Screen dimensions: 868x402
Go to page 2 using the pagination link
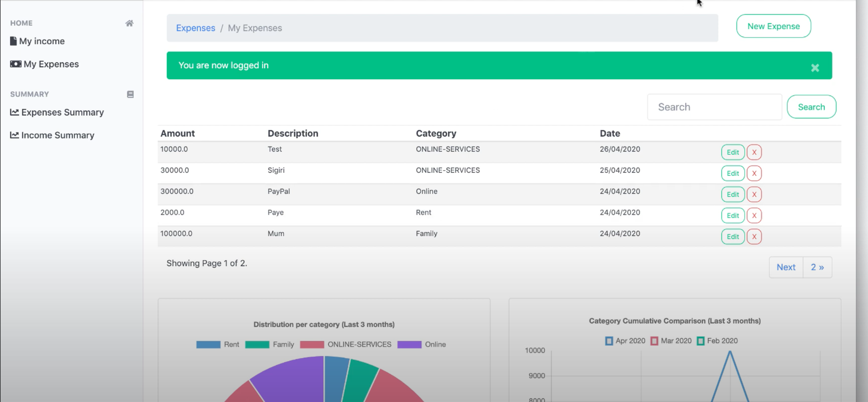817,267
